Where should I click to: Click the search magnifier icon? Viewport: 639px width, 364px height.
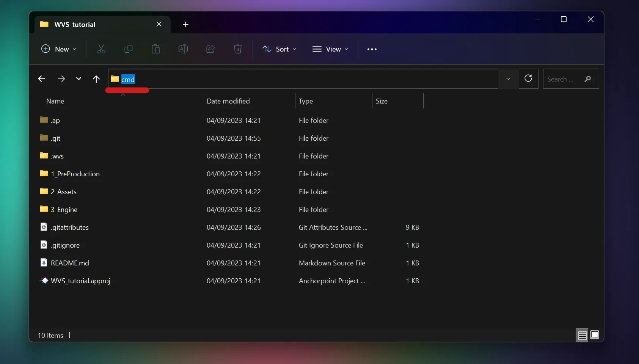click(588, 79)
